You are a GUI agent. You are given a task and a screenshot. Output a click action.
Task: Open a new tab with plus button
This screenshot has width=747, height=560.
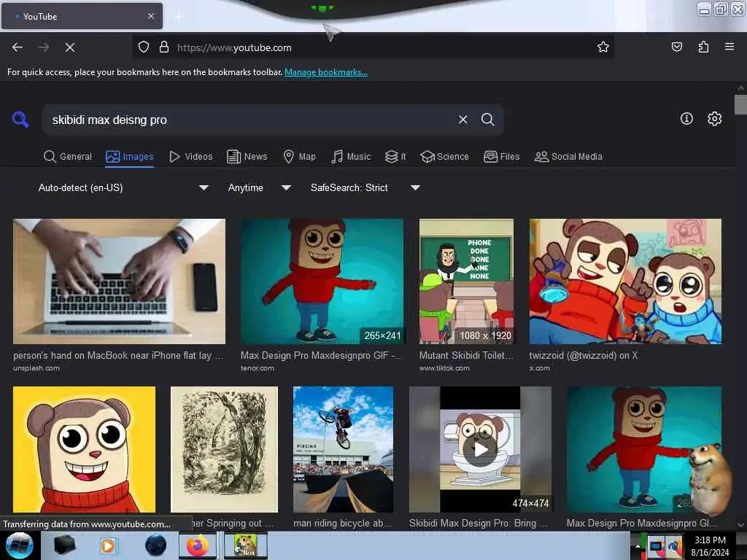[x=179, y=16]
